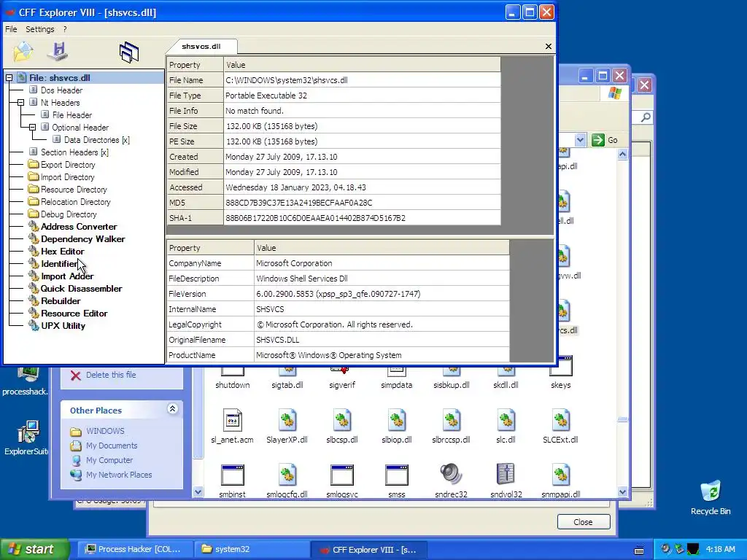The image size is (747, 560).
Task: Select Dos Header in the tree
Action: (61, 90)
